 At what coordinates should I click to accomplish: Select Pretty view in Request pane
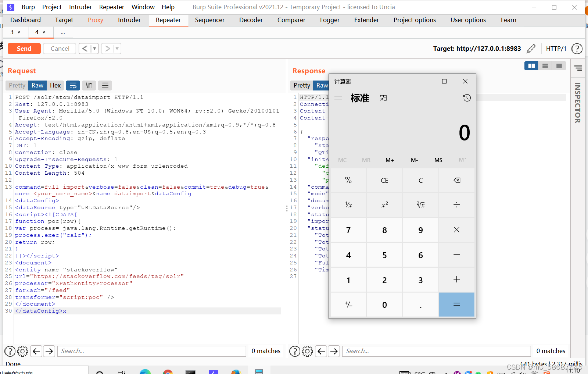(17, 85)
